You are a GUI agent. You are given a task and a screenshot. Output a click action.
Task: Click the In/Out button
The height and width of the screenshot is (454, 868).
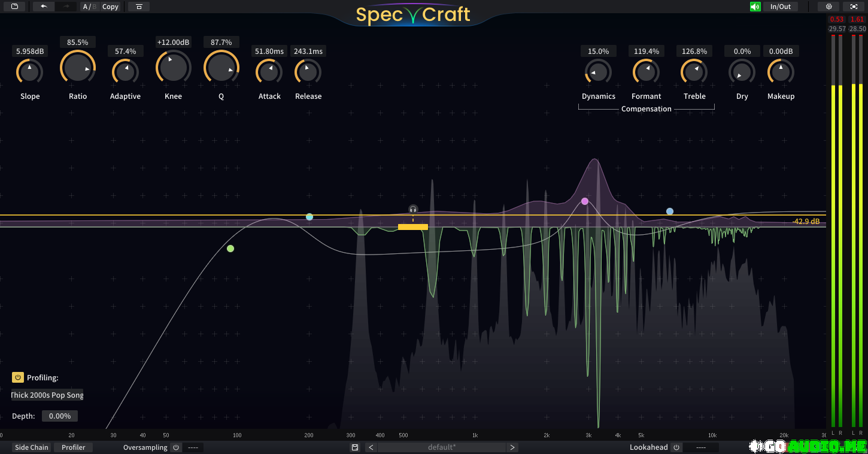tap(781, 7)
